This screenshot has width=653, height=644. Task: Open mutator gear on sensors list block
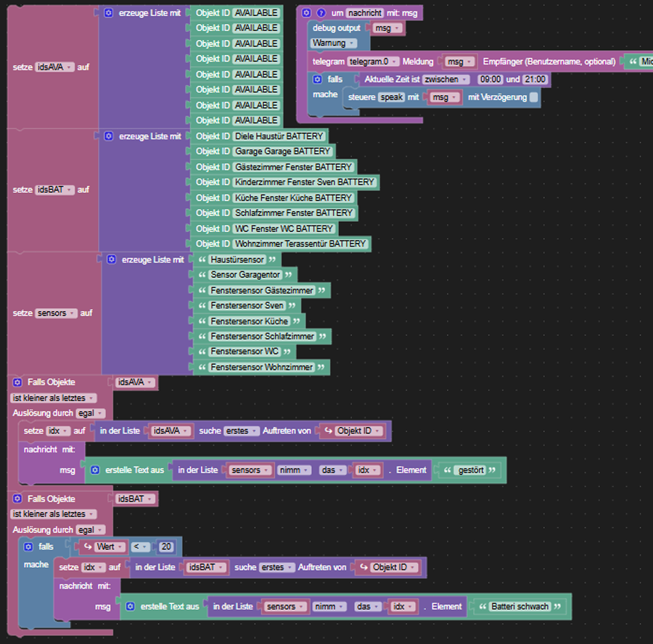[111, 260]
